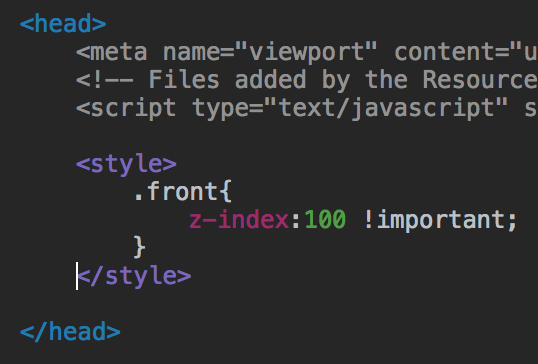Click the opening brace after .front
Image resolution: width=538 pixels, height=364 pixels.
(x=226, y=191)
